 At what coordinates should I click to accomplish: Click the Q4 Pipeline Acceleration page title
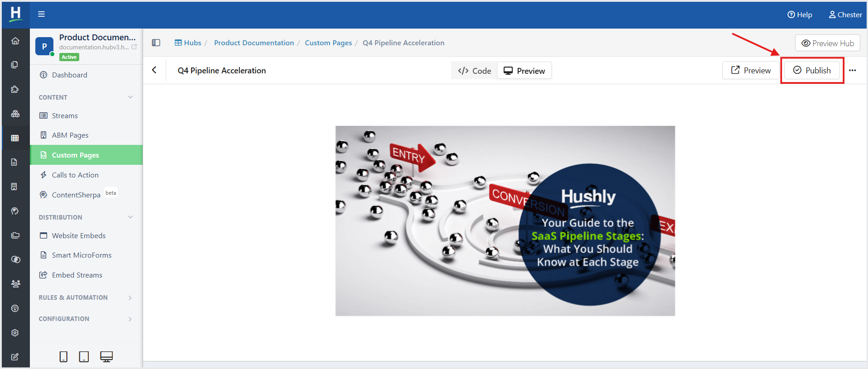point(222,70)
